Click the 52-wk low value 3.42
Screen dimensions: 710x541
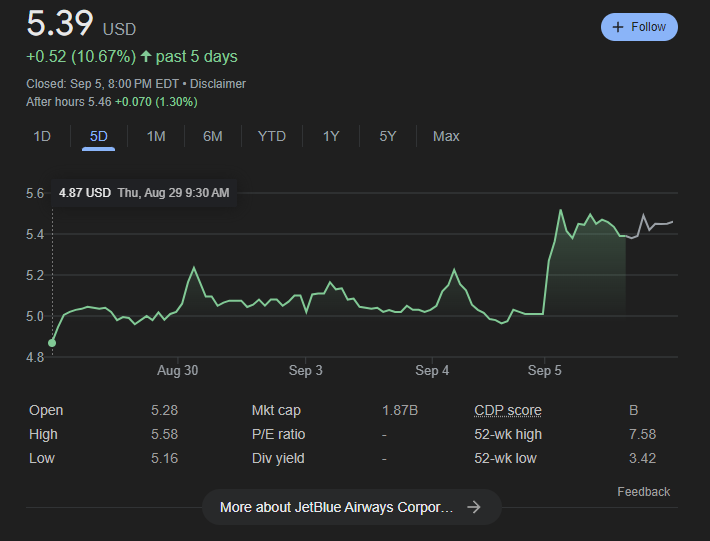pos(642,458)
